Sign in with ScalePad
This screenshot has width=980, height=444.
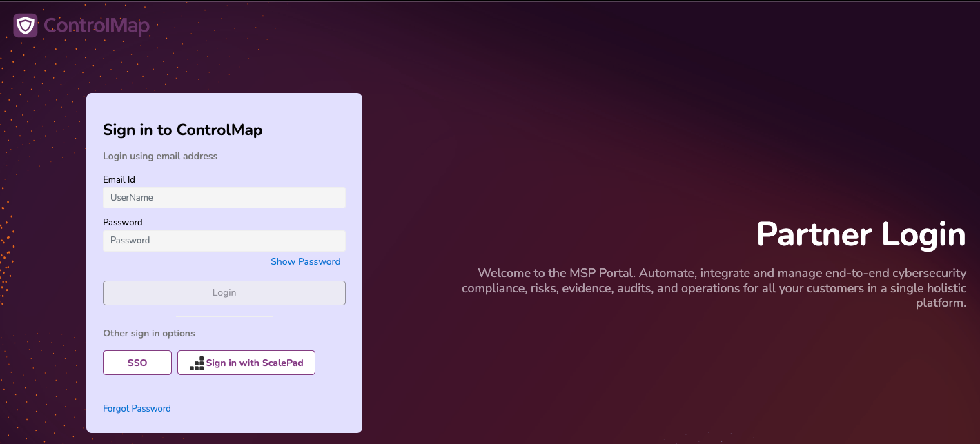[x=246, y=363]
